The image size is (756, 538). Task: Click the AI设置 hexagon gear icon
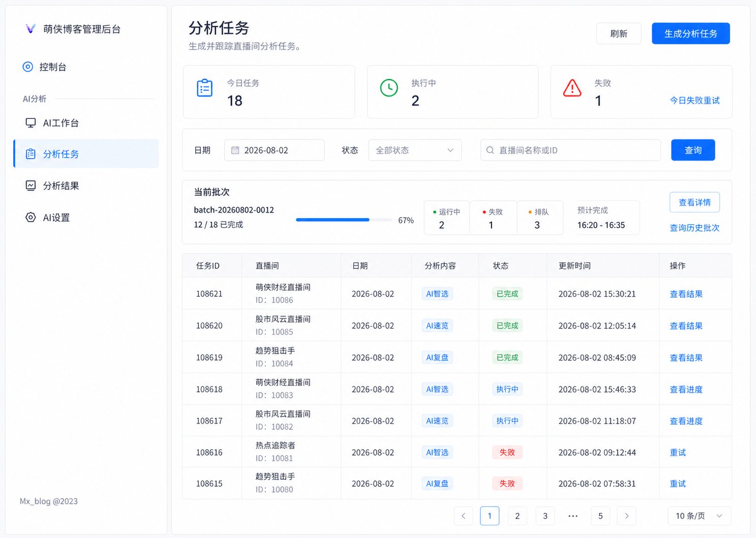[x=31, y=217]
